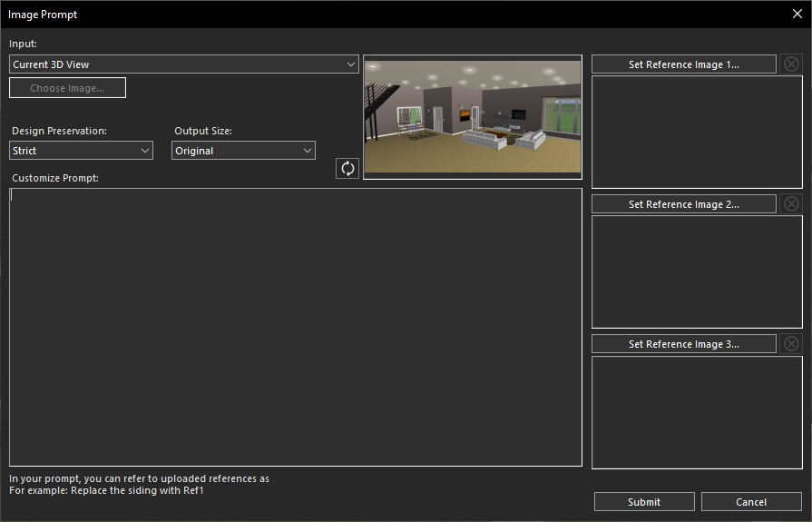Image resolution: width=812 pixels, height=522 pixels.
Task: Click the empty Reference Image 1 preview box
Action: pos(697,133)
